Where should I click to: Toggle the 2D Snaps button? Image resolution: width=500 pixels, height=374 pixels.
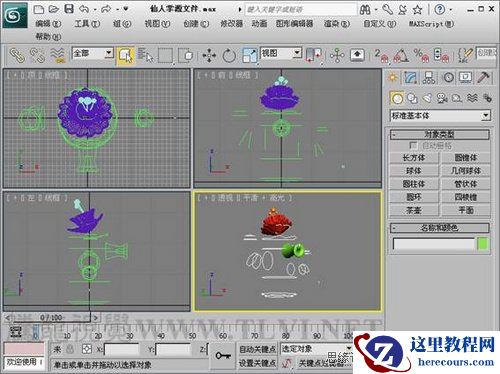pos(381,56)
